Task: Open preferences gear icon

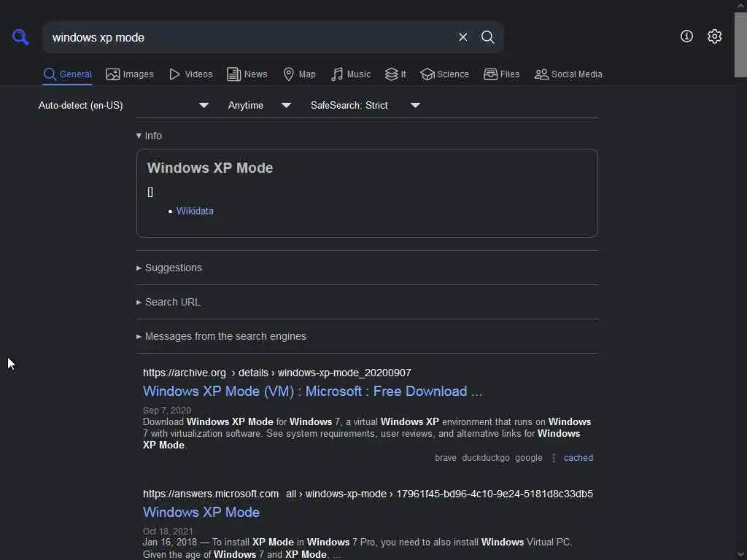Action: [x=714, y=36]
